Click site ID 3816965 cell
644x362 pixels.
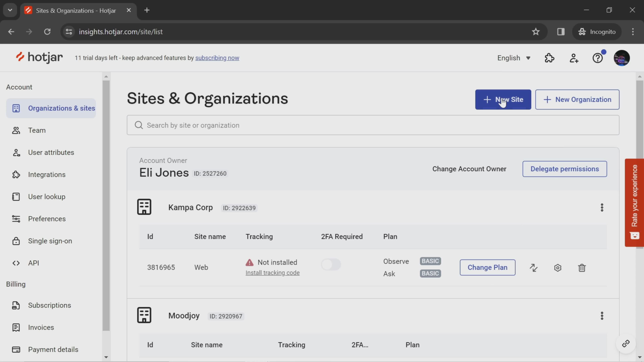[x=161, y=268]
